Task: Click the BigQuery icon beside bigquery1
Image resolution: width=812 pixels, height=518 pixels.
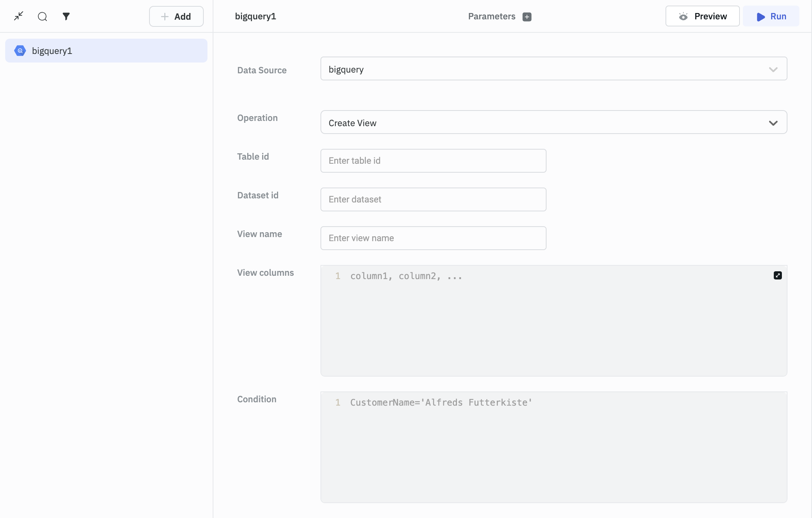Action: tap(20, 51)
